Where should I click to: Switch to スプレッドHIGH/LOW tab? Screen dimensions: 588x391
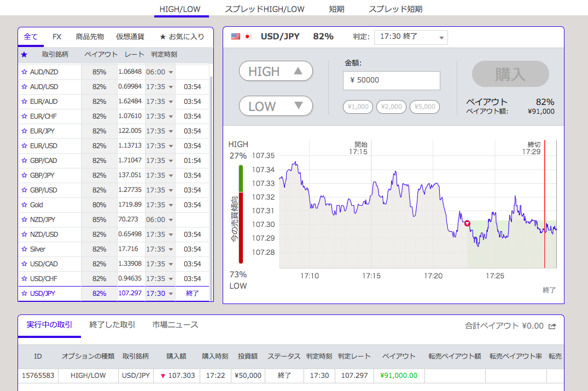pyautogui.click(x=264, y=9)
